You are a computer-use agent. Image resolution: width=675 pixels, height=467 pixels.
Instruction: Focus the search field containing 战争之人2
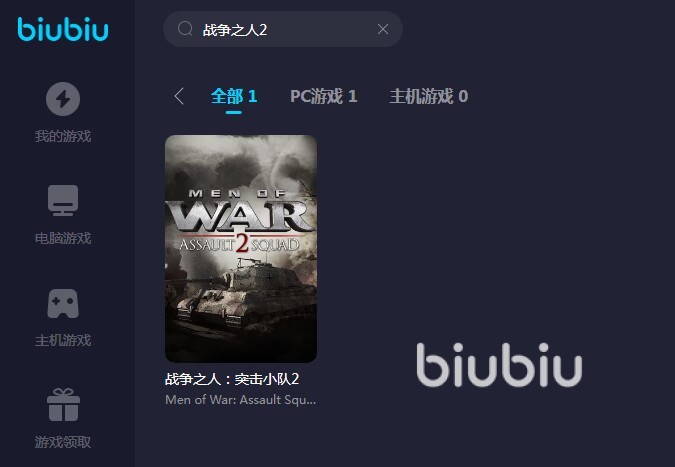[283, 29]
